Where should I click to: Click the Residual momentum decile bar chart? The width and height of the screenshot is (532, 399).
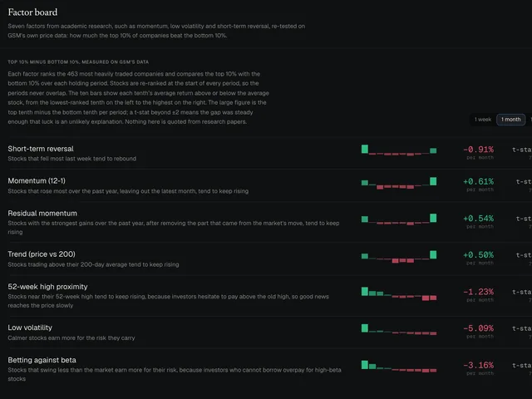[x=399, y=219]
